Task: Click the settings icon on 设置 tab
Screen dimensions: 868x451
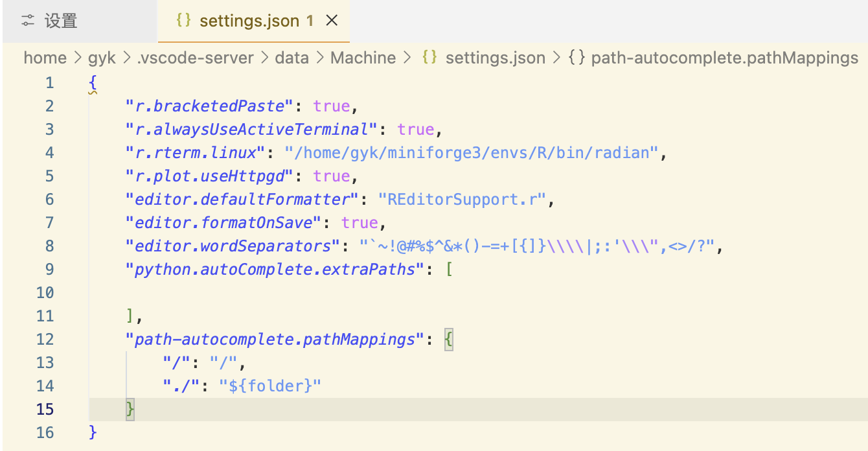Action: 28,21
